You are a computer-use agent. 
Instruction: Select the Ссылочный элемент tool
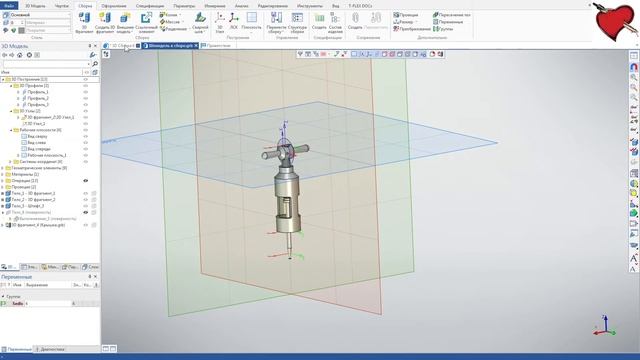tap(146, 22)
